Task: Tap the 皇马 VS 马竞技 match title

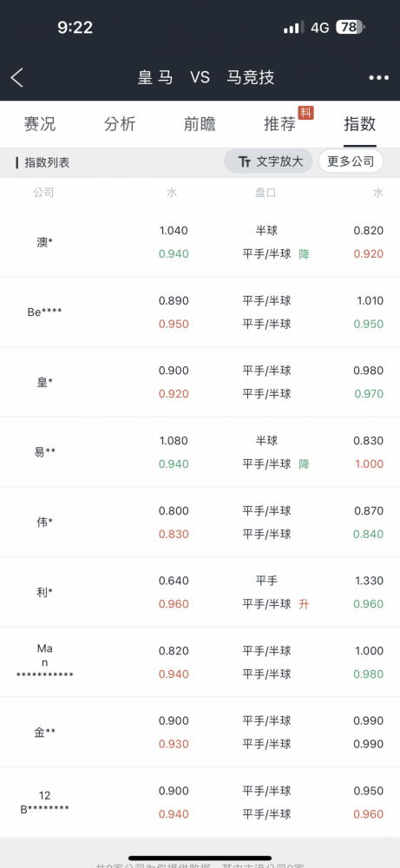Action: [x=206, y=77]
